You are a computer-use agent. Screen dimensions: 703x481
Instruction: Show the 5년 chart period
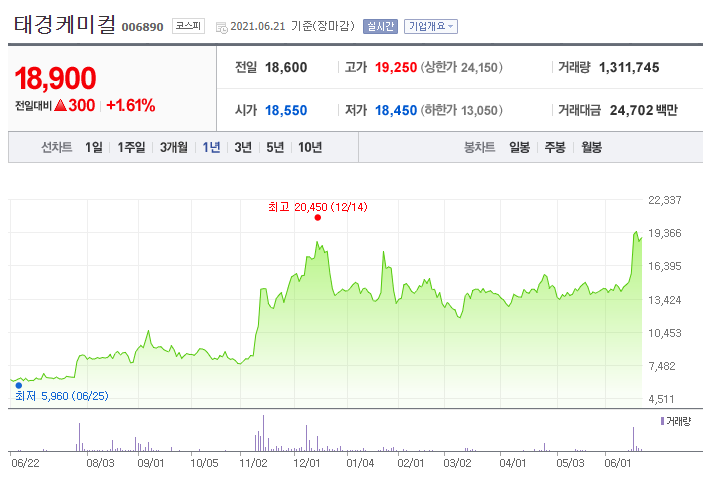[275, 147]
